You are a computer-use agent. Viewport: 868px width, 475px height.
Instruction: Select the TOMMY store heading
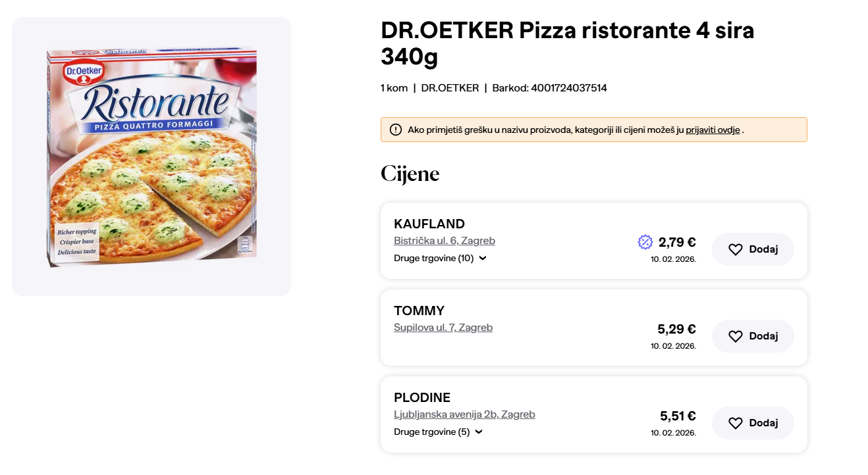[x=419, y=311]
